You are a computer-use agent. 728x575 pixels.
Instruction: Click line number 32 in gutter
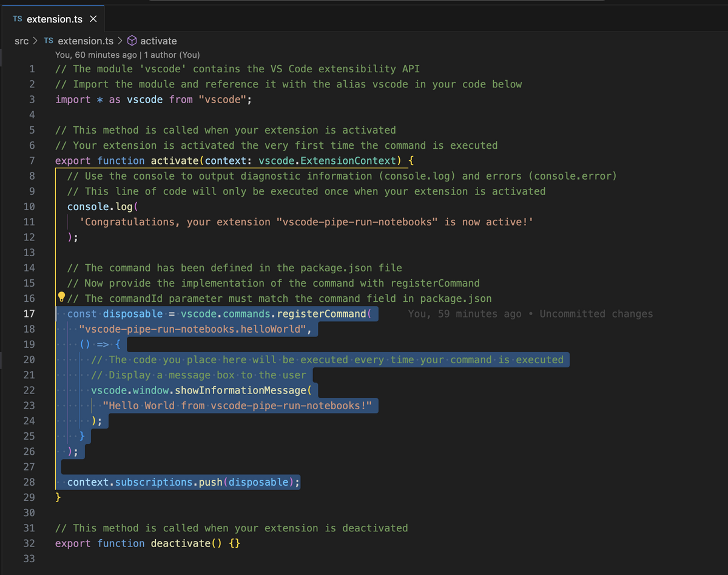click(x=29, y=543)
